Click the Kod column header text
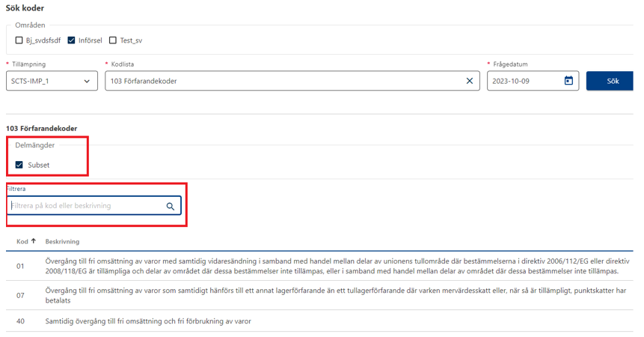The width and height of the screenshot is (644, 337). pyautogui.click(x=22, y=242)
